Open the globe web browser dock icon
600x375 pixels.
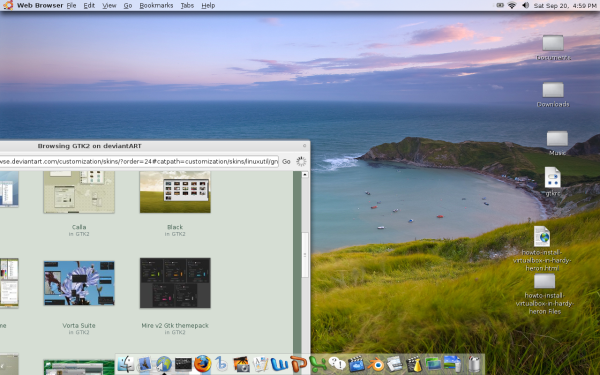[x=164, y=364]
